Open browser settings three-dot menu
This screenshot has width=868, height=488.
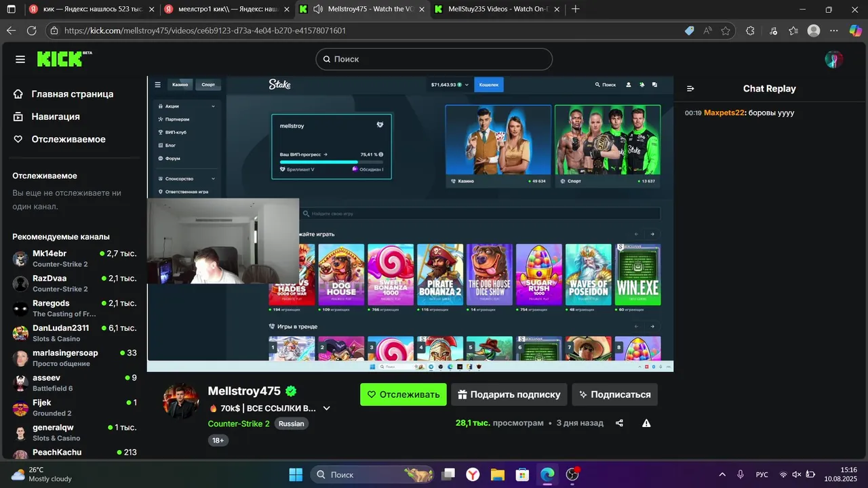pos(835,30)
